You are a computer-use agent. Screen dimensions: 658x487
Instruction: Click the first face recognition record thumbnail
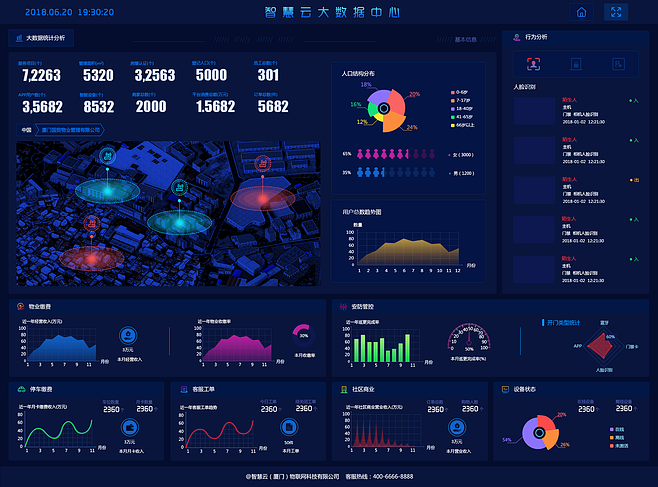536,113
